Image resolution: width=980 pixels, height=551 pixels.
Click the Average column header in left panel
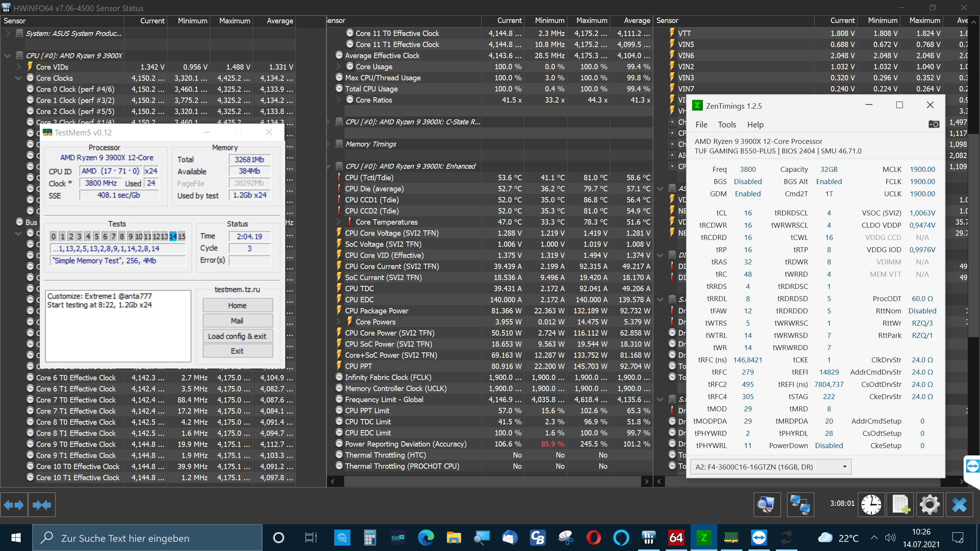coord(274,21)
